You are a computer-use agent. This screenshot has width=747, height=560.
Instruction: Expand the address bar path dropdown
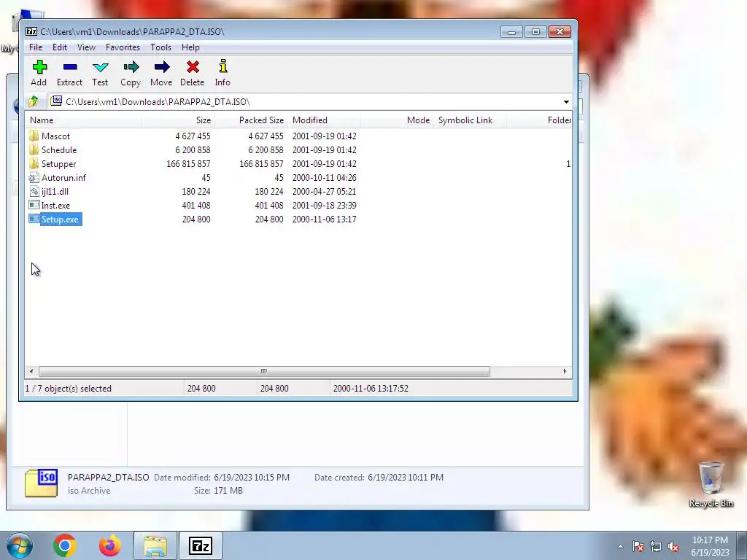pos(566,102)
